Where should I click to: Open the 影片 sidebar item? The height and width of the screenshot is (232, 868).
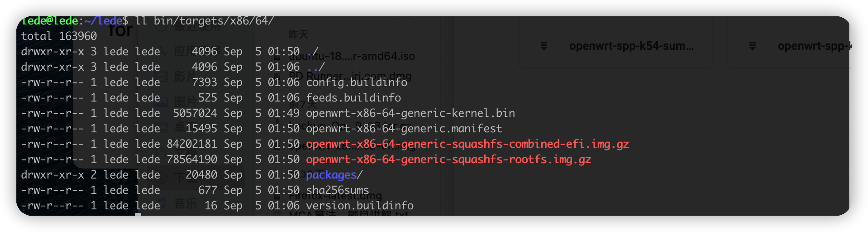pyautogui.click(x=186, y=76)
